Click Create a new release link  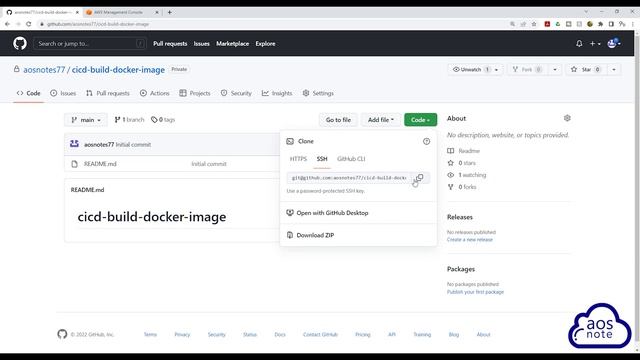pyautogui.click(x=470, y=240)
